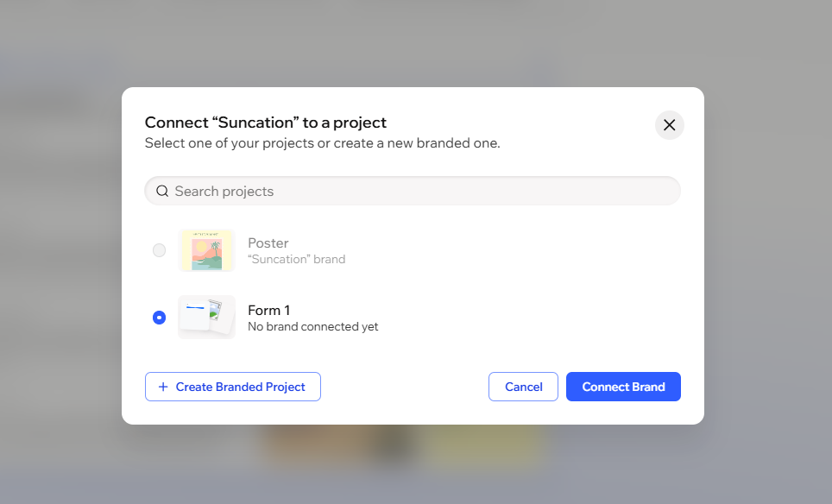Click the Form 1 project name label

(x=268, y=310)
